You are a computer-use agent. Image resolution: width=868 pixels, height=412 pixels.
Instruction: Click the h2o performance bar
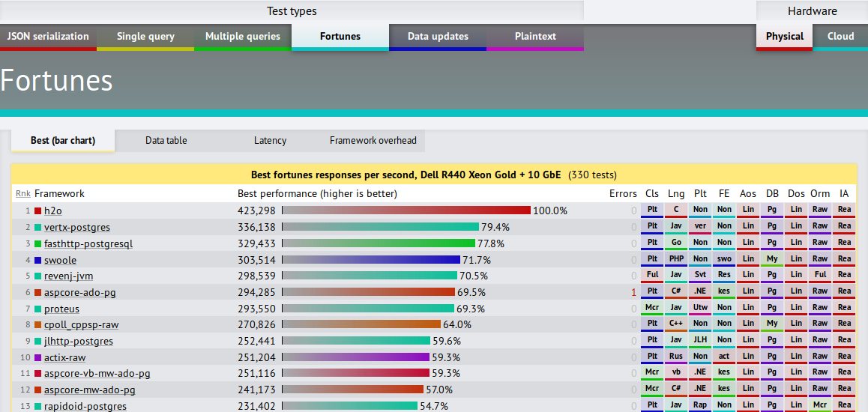pos(406,210)
